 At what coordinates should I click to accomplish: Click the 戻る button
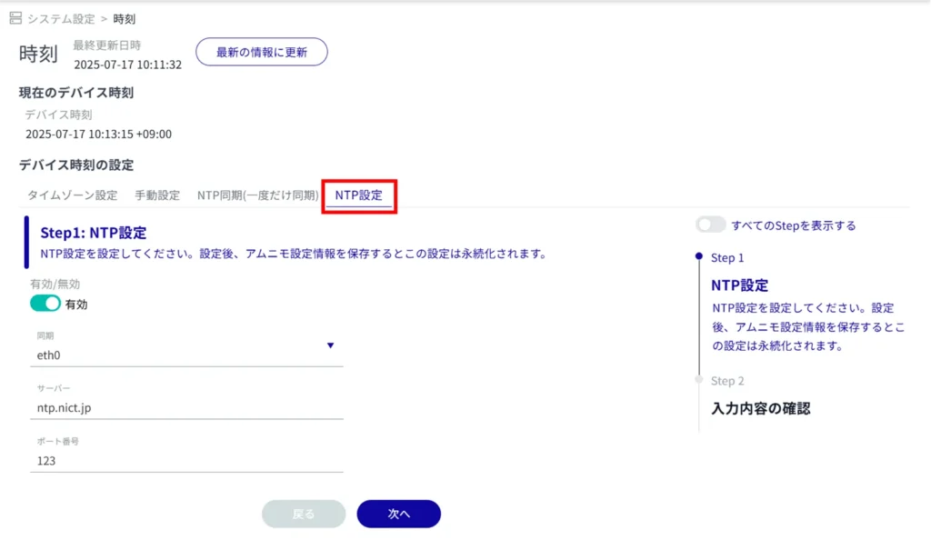click(x=304, y=514)
